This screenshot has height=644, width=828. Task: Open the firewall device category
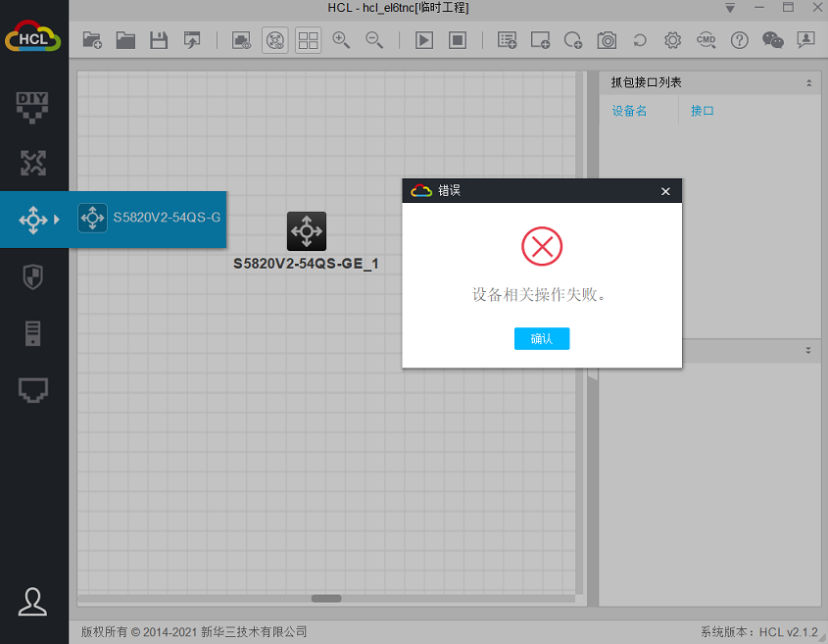click(32, 276)
